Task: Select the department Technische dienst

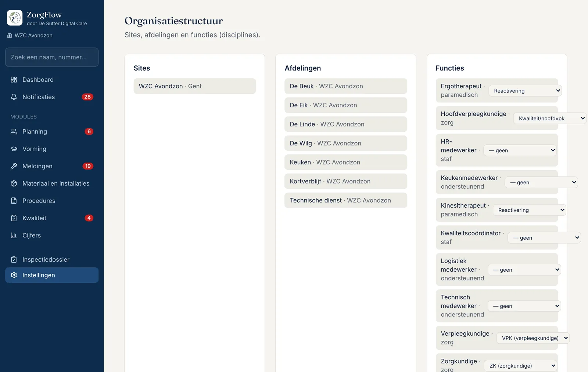Action: (x=346, y=200)
